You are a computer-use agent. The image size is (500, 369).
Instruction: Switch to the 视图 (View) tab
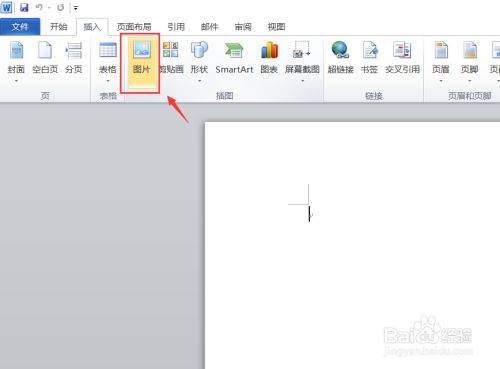pos(276,27)
